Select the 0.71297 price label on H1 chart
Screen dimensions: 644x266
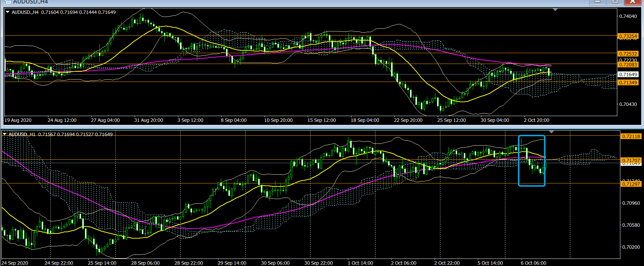tap(631, 184)
